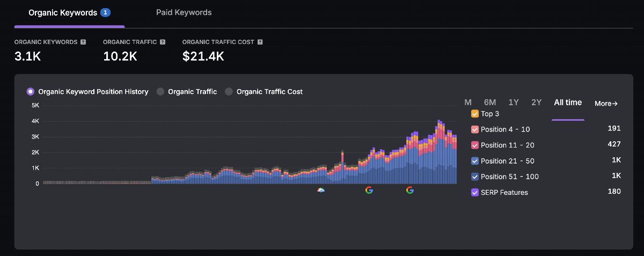This screenshot has width=644, height=256.
Task: Open the More link with arrow
Action: coord(606,103)
